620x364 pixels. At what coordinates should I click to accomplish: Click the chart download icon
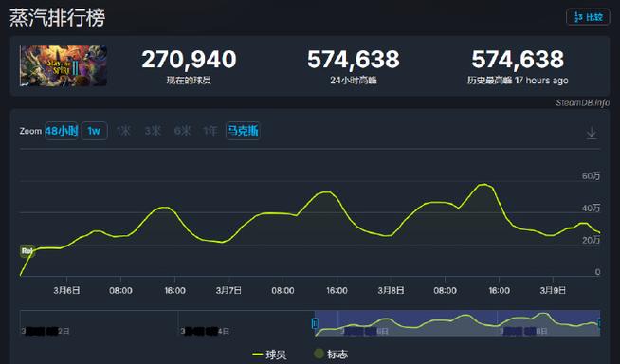[x=592, y=133]
